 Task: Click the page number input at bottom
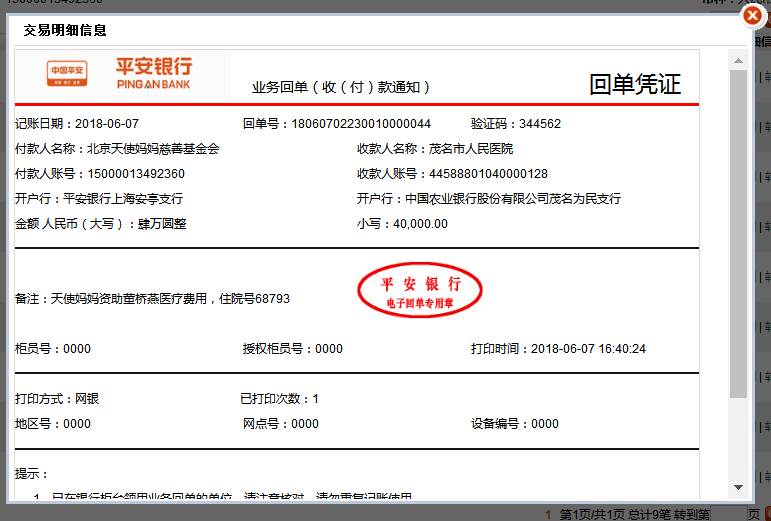point(728,514)
